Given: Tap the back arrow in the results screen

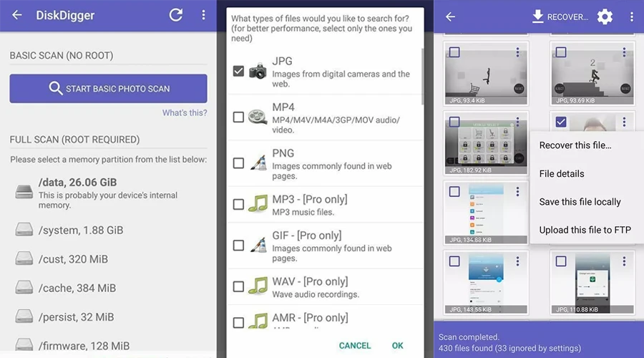Looking at the screenshot, I should point(451,17).
